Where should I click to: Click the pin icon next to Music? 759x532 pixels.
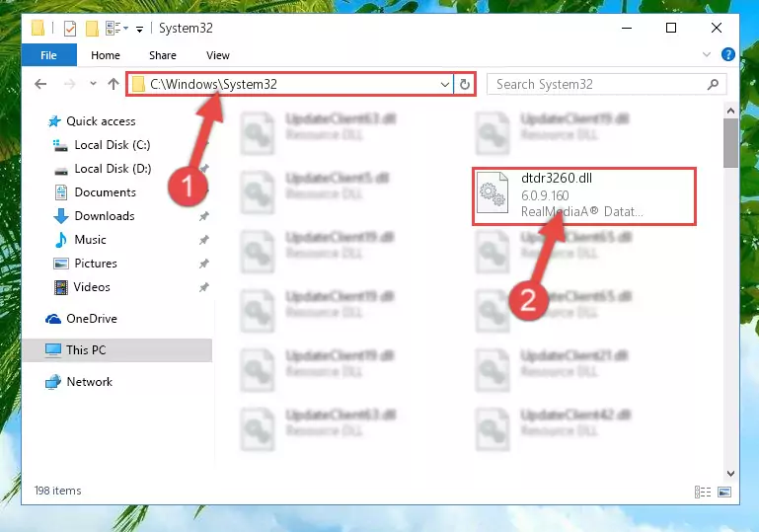pyautogui.click(x=204, y=240)
